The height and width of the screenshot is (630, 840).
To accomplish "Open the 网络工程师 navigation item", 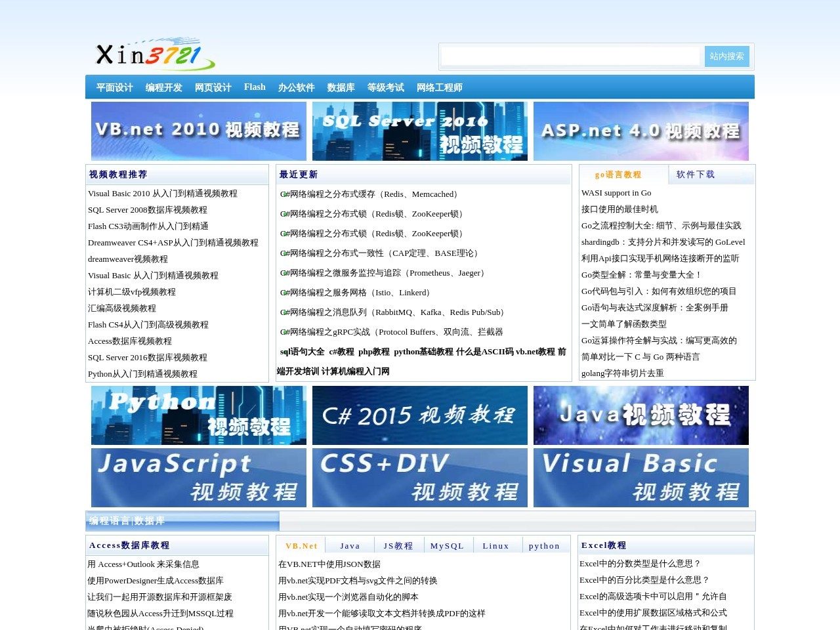I will pos(438,87).
